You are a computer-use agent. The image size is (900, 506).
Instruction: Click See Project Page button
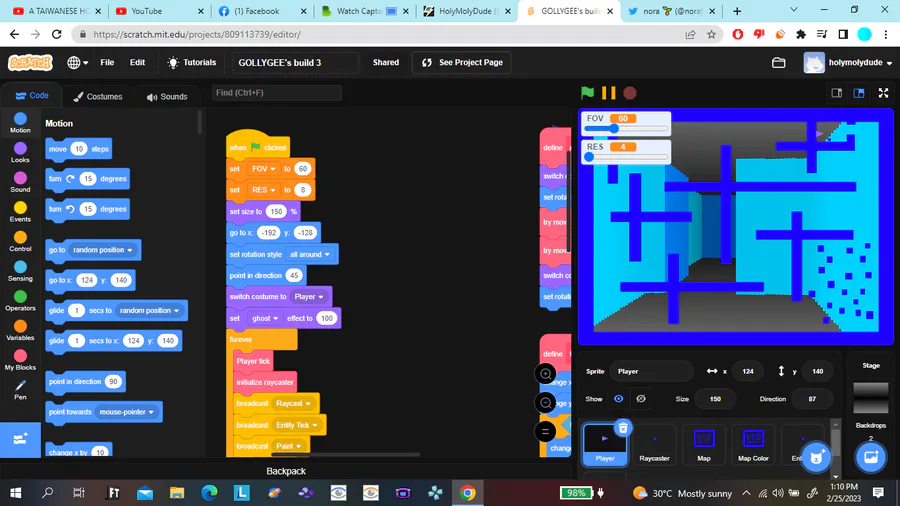[x=462, y=63]
